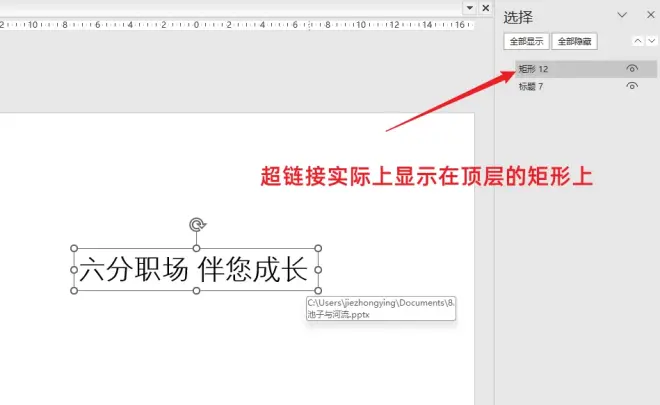Click bottom-left resize handle of text box

[74, 290]
